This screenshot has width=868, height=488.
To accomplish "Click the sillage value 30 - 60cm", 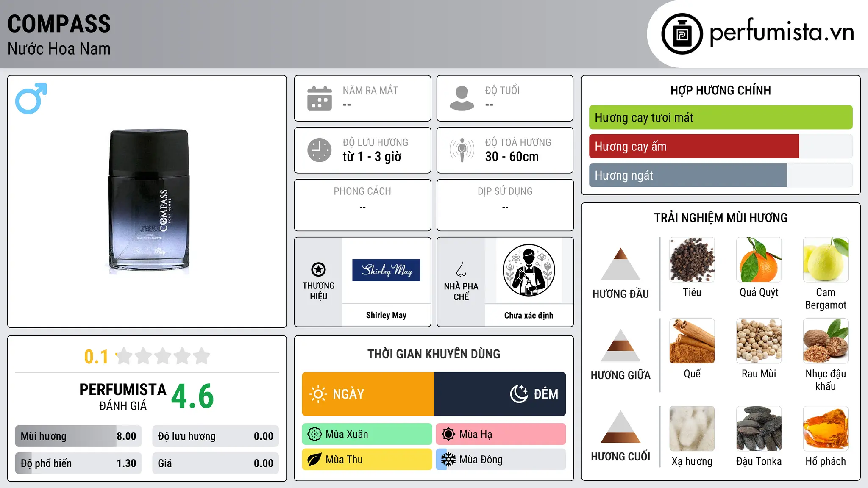I will tap(512, 157).
